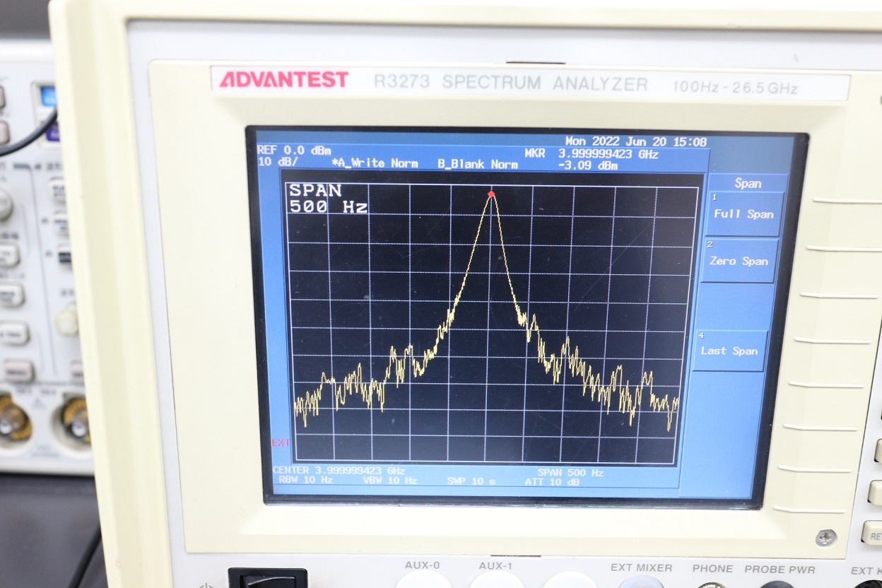Select the SPAN 500 Hz entry box
The height and width of the screenshot is (588, 882).
pos(328,199)
